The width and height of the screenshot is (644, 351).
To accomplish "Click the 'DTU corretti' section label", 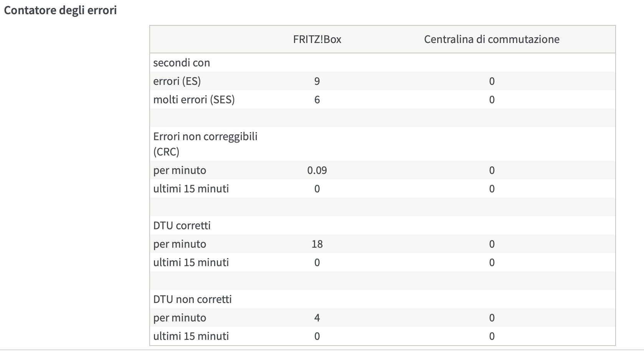I will click(182, 225).
